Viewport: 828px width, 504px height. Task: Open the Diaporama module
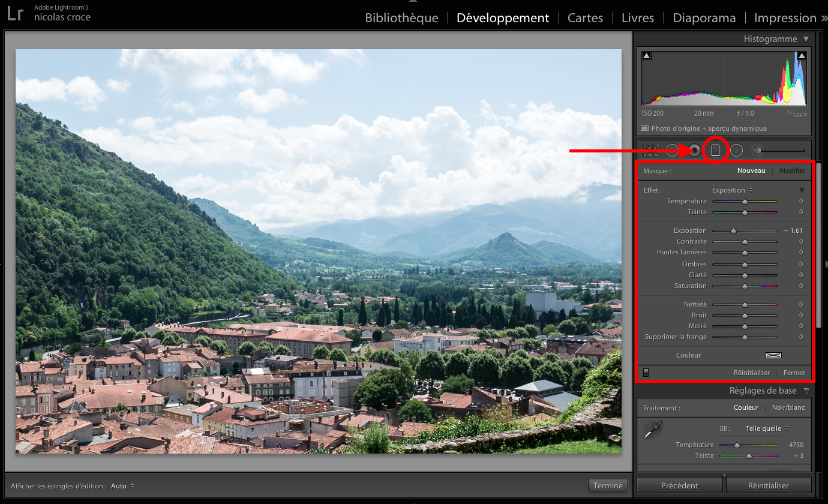click(x=704, y=18)
